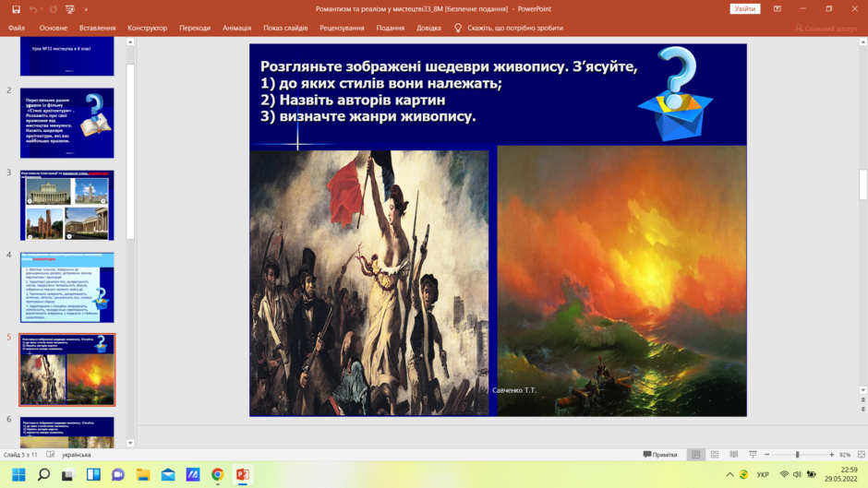This screenshot has height=488, width=868.
Task: Click the Tell Me lightbulb icon
Action: pyautogui.click(x=458, y=28)
